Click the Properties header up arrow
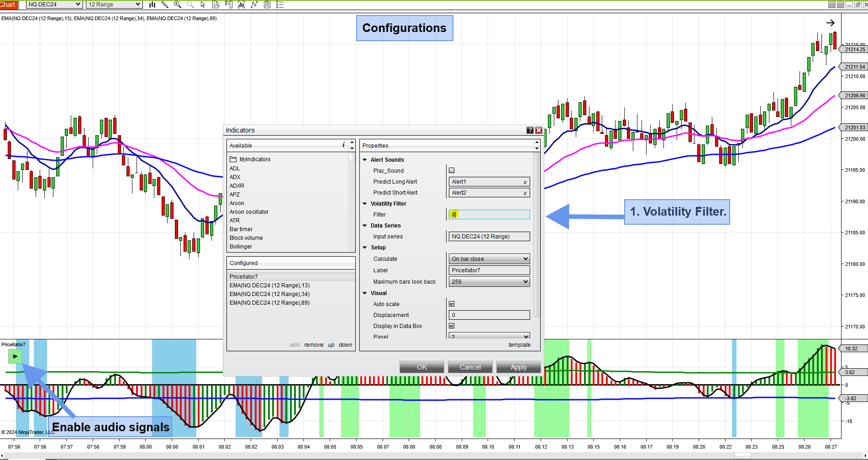Image resolution: width=868 pixels, height=460 pixels. tap(537, 143)
